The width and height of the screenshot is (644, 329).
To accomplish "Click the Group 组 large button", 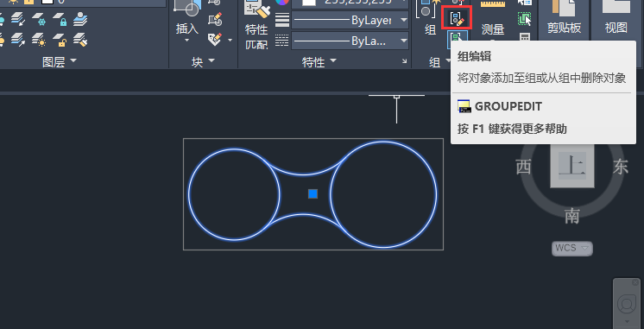I will tap(429, 18).
